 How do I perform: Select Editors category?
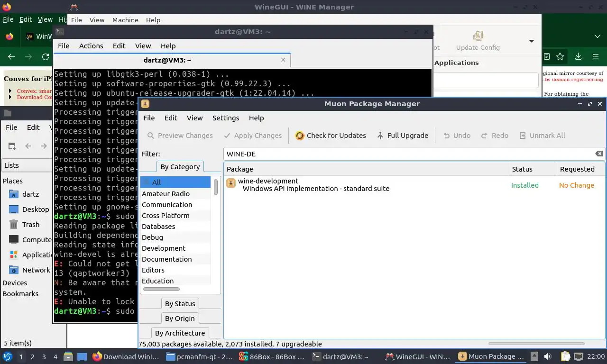(x=175, y=270)
